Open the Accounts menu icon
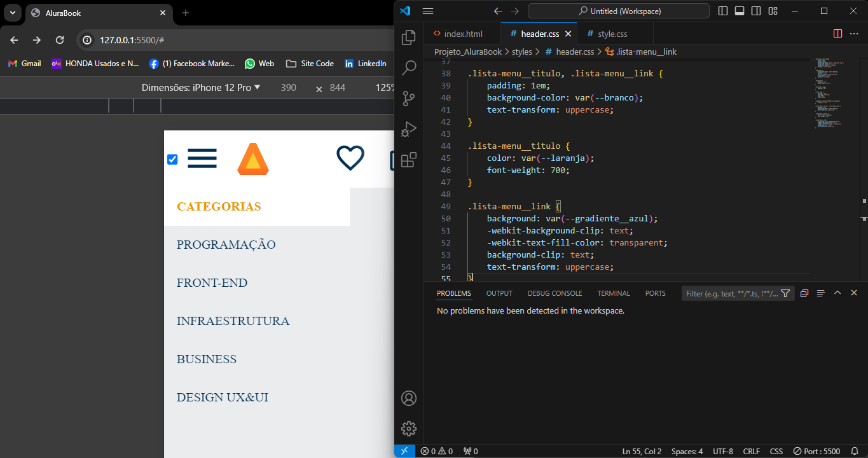 [x=409, y=398]
